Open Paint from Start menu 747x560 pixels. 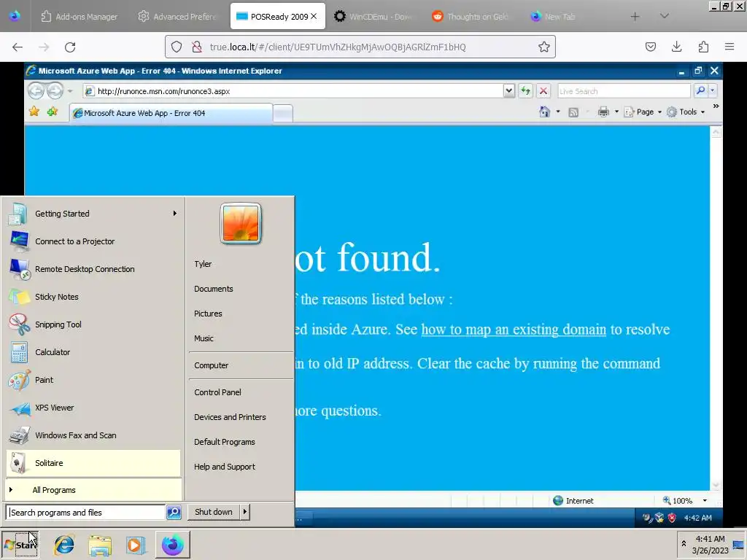point(93,380)
